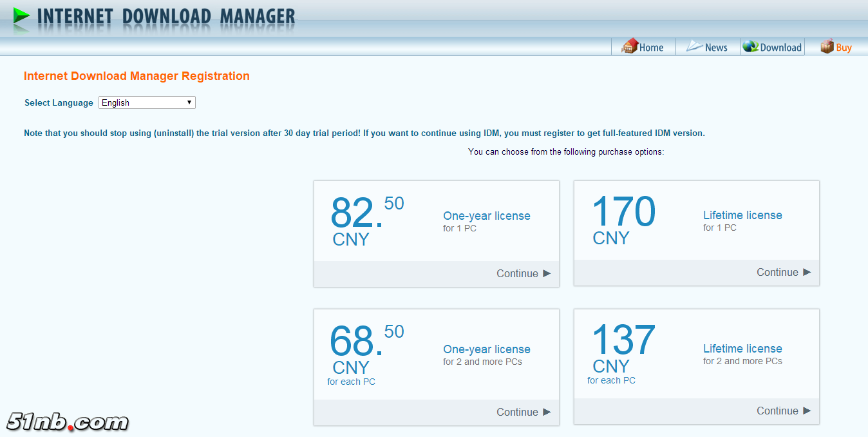This screenshot has width=868, height=437.
Task: Click the box icon beside Buy
Action: point(827,46)
